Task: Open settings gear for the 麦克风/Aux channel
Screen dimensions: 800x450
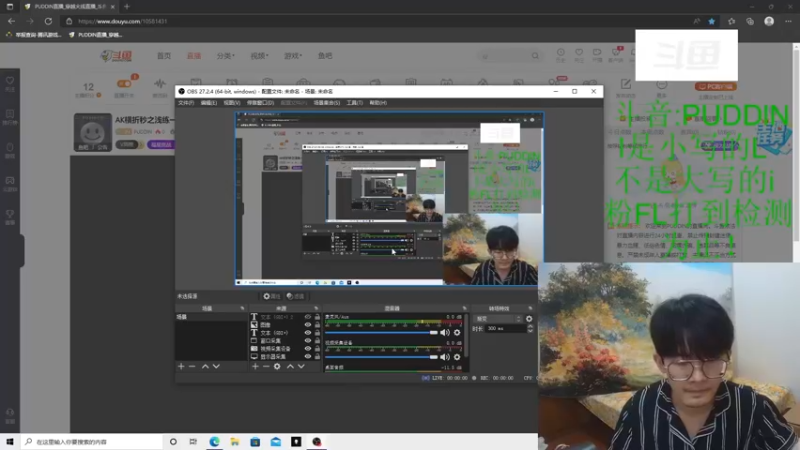Action: click(457, 332)
